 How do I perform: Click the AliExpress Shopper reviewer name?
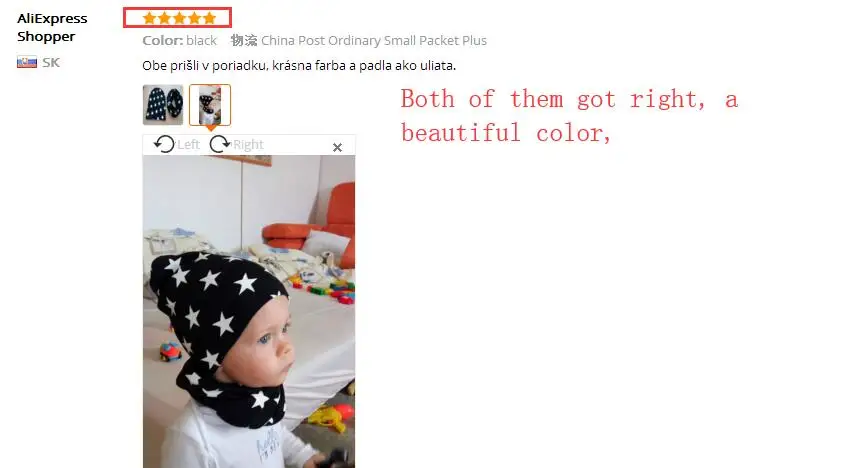pos(52,27)
